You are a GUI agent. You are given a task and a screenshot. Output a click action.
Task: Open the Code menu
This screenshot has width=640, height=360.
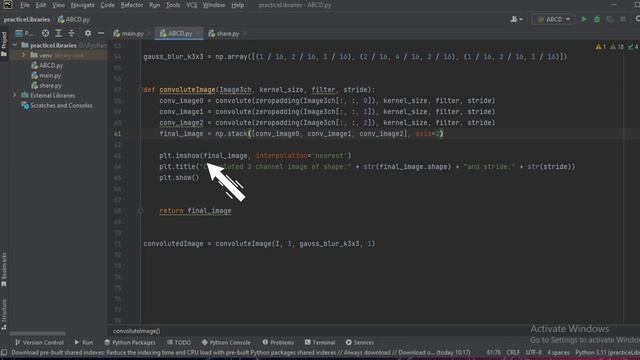point(107,5)
